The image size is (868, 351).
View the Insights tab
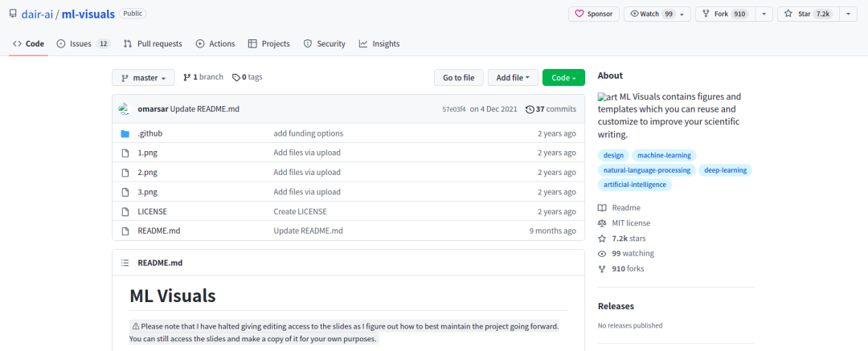(379, 43)
